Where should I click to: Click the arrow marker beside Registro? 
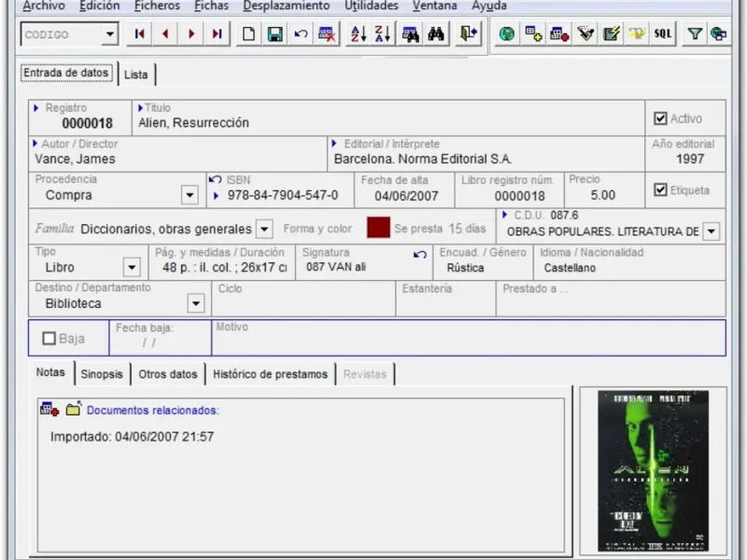pyautogui.click(x=36, y=108)
